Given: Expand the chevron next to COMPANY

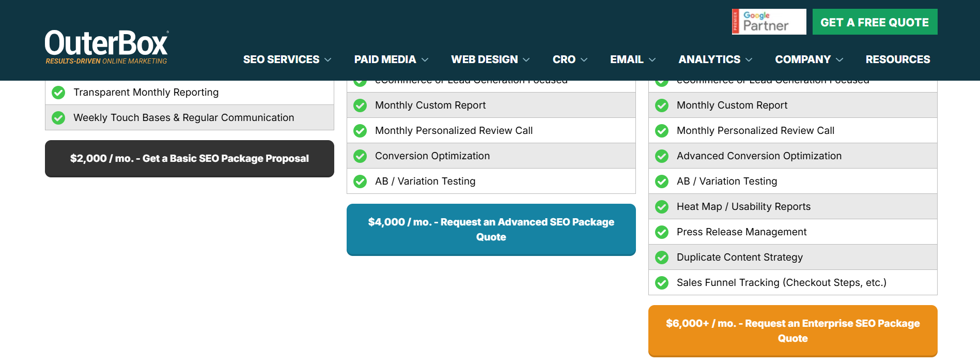Looking at the screenshot, I should pyautogui.click(x=839, y=60).
